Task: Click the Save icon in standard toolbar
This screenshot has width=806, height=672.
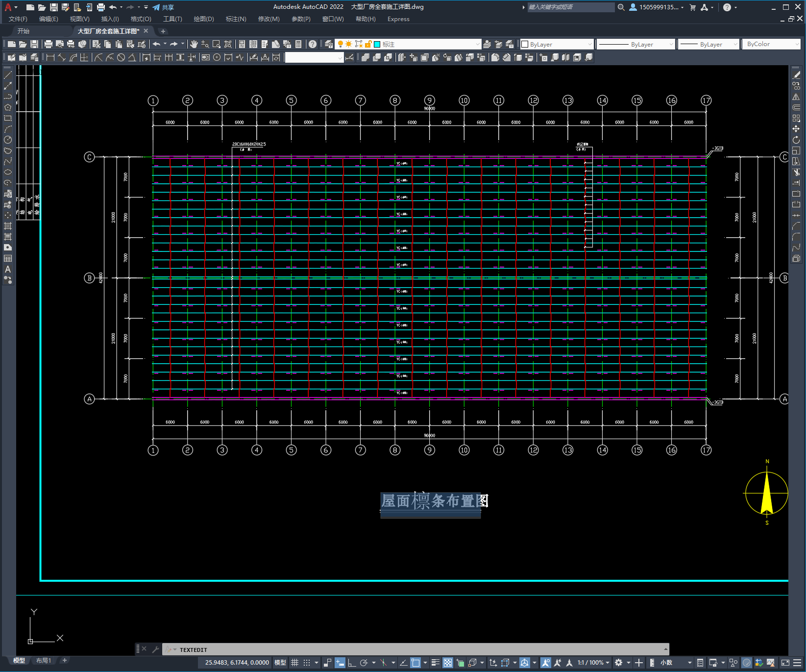Action: pos(34,44)
